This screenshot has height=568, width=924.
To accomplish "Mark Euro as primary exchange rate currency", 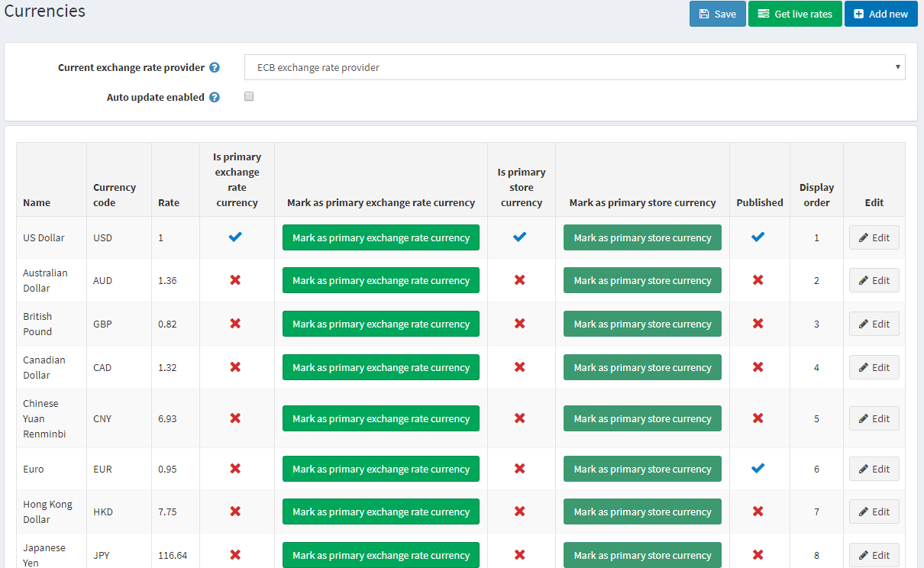I will tap(380, 469).
